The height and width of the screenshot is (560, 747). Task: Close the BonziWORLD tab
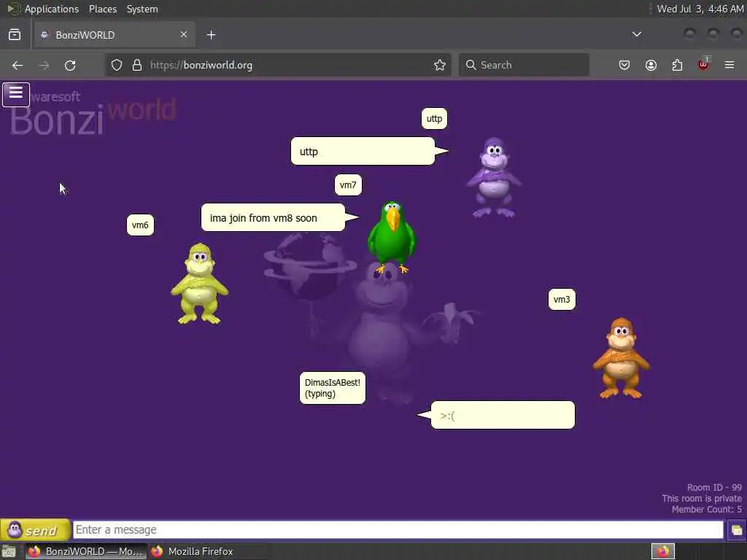click(183, 34)
